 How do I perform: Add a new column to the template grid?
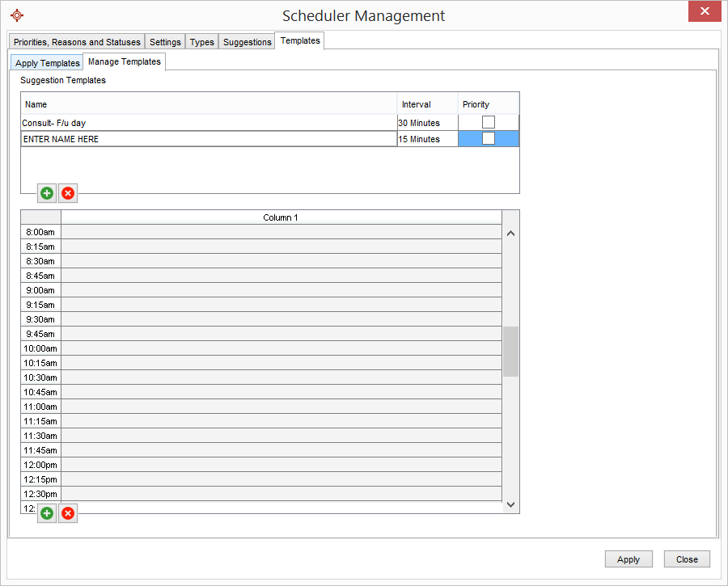(x=46, y=513)
